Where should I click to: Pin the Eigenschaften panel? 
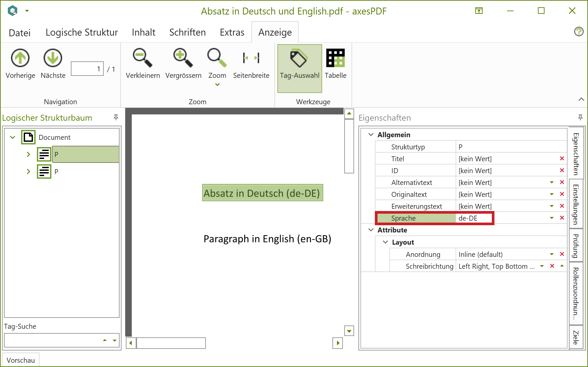click(580, 117)
